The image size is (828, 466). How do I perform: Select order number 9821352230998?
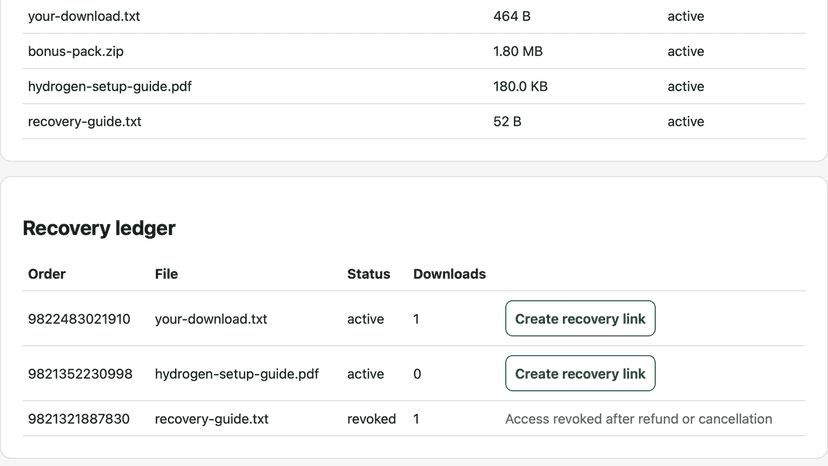coord(80,374)
